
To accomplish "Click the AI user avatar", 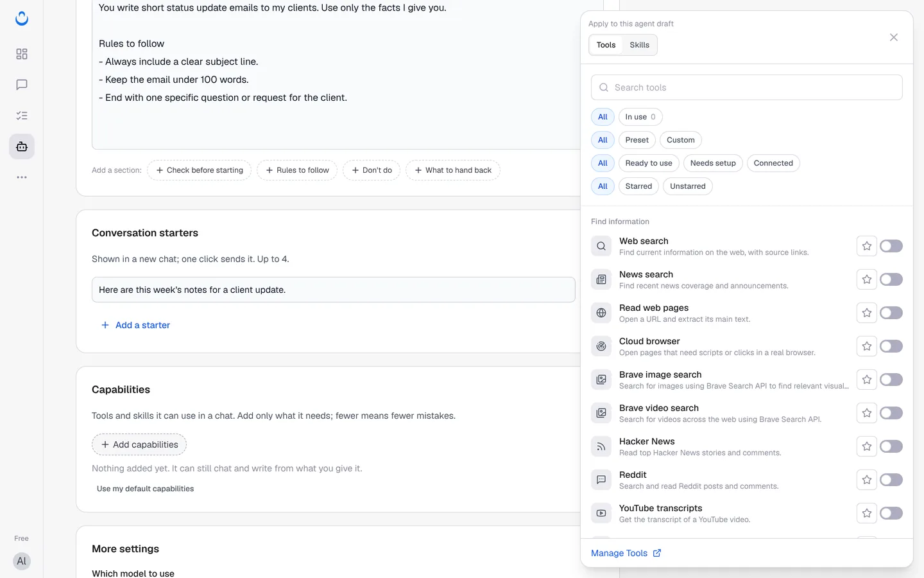I will click(x=22, y=561).
